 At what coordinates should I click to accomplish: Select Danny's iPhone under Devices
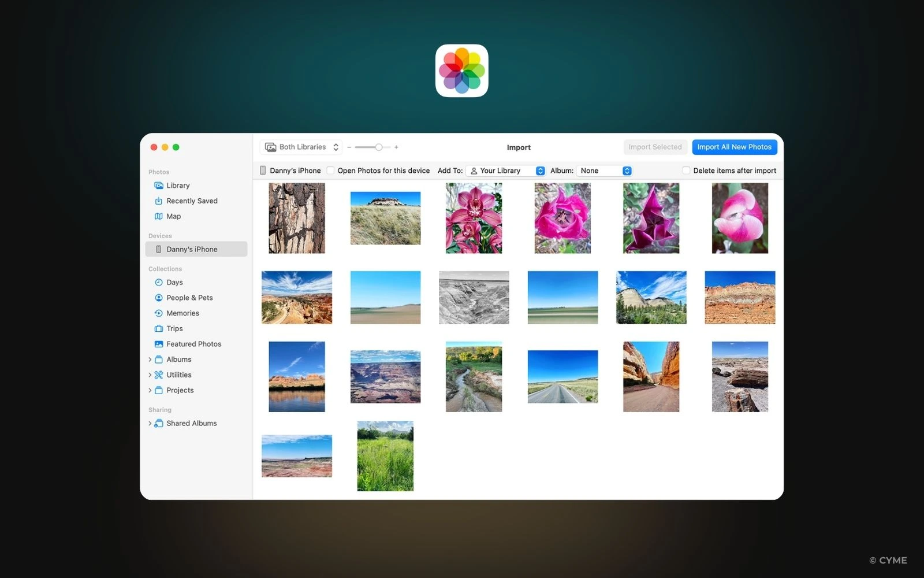(192, 249)
